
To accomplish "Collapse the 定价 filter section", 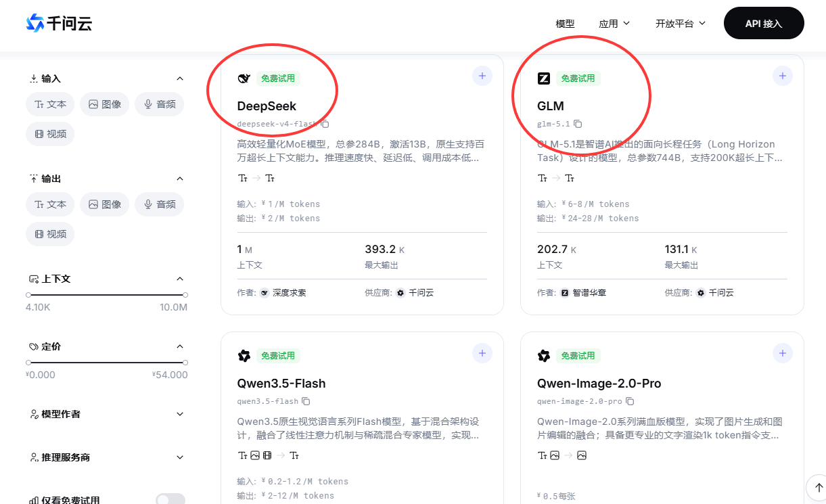I will coord(180,346).
